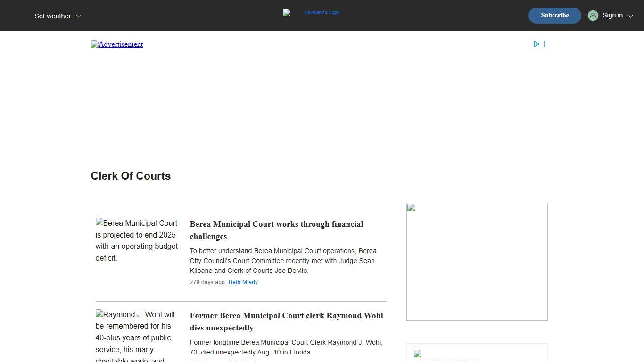Click the Advertisement placeholder link

pyautogui.click(x=116, y=44)
